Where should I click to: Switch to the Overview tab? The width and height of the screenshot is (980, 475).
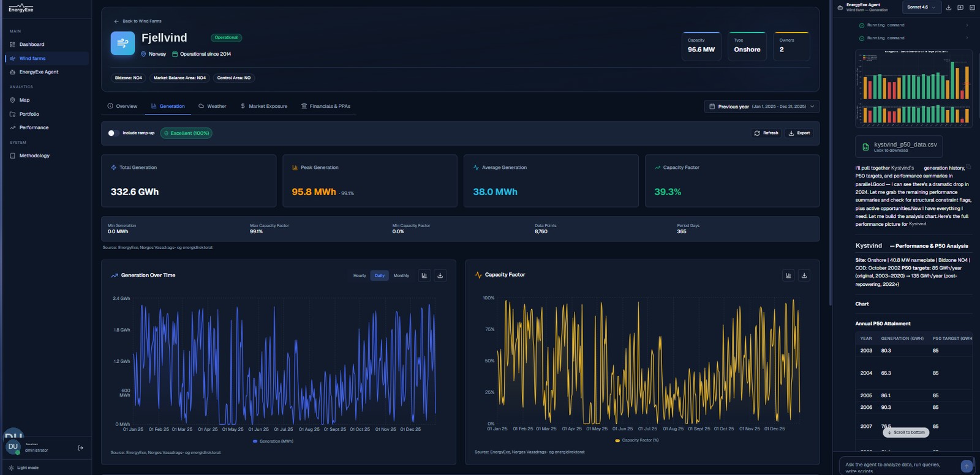click(x=123, y=106)
